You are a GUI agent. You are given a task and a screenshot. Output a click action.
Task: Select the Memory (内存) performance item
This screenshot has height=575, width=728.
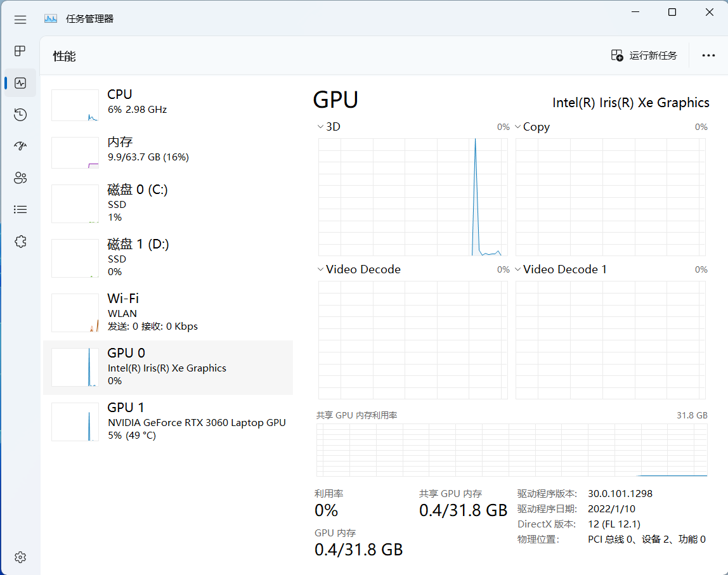(168, 150)
